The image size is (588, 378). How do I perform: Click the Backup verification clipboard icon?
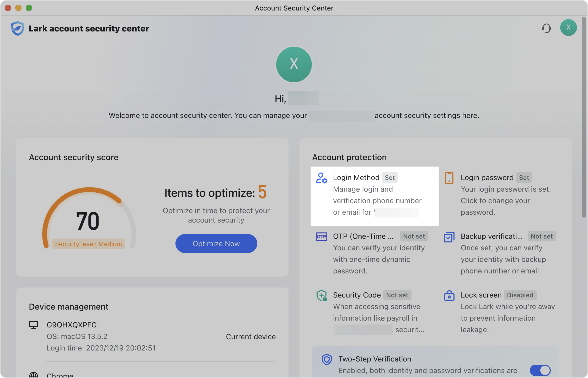coord(449,237)
